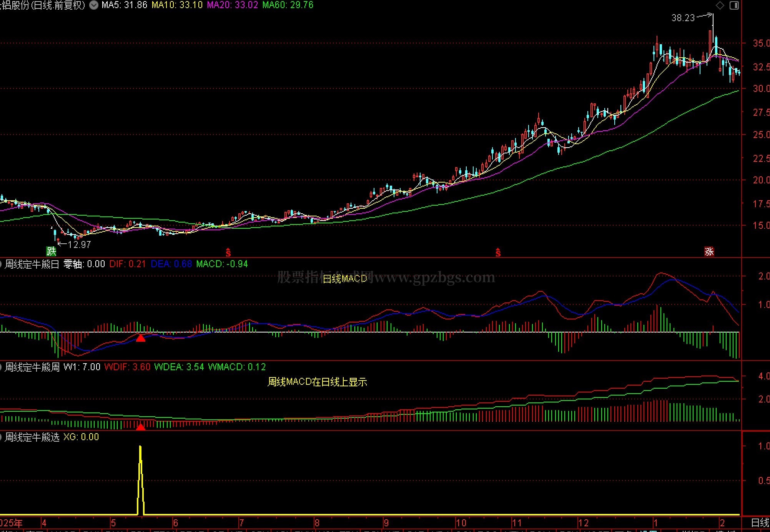Screen dimensions: 770x532
Task: Click the 25.0 price axis label
Action: pyautogui.click(x=761, y=135)
